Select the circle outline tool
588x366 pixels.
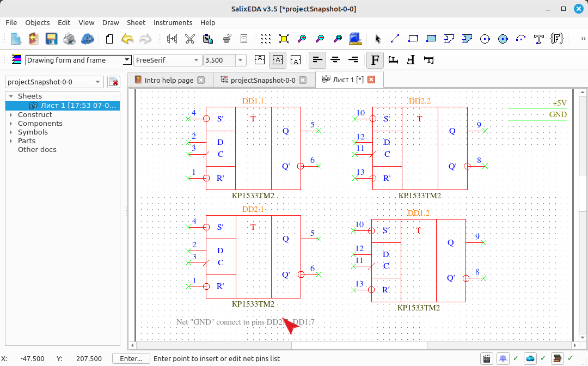pyautogui.click(x=485, y=39)
